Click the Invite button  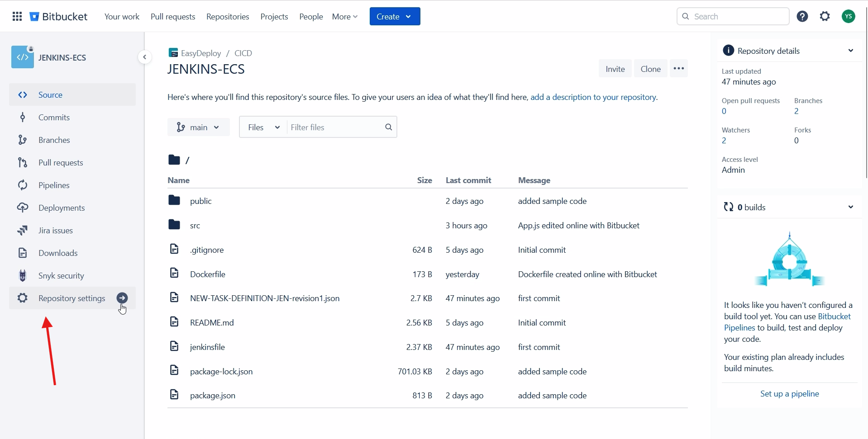[x=615, y=69]
